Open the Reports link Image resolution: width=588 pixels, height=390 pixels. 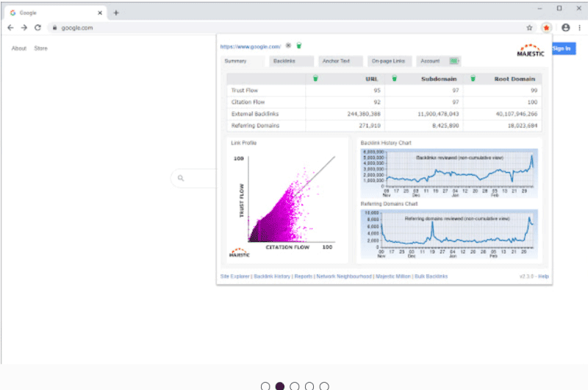point(304,276)
